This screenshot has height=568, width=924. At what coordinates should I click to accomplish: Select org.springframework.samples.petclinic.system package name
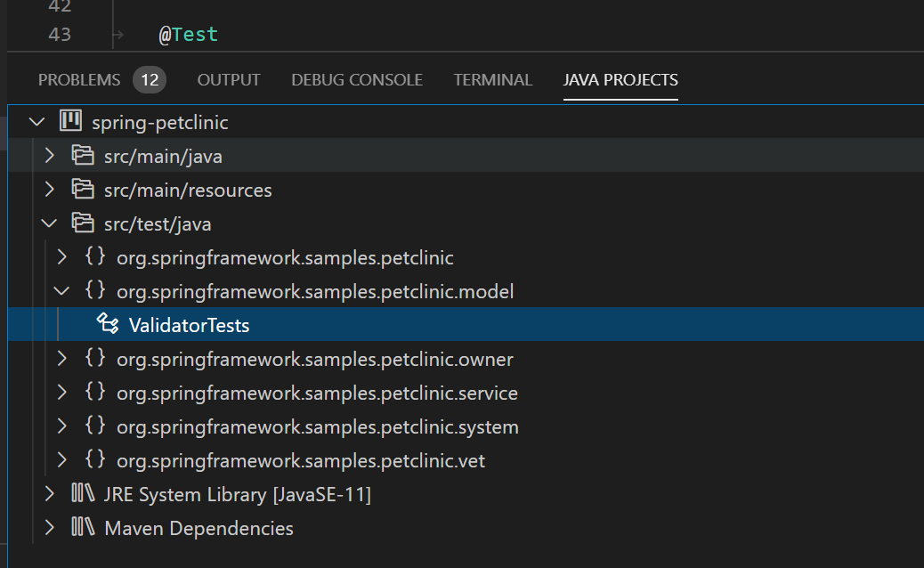pos(318,427)
